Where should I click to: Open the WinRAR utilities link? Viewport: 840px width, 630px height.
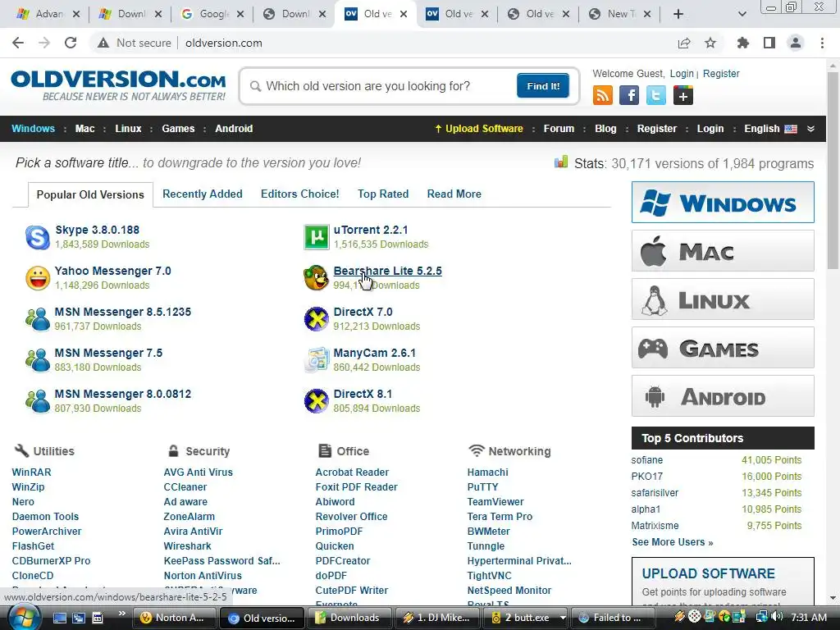click(32, 472)
